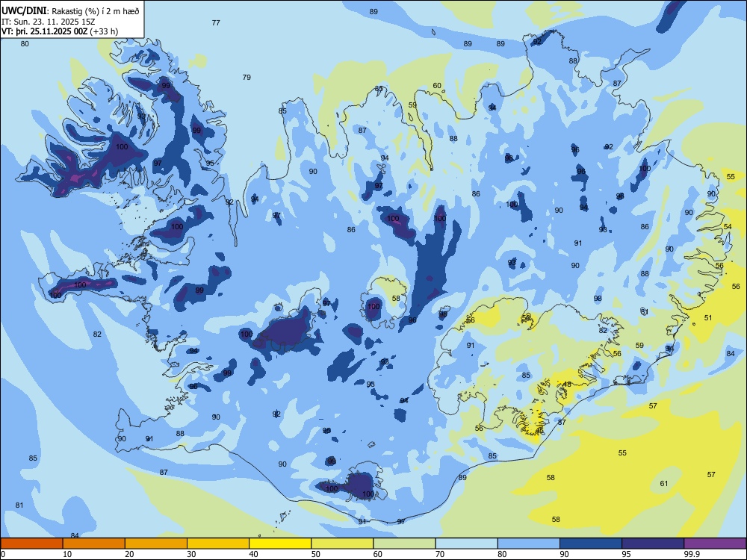This screenshot has width=747, height=560.
Task: Click the humidity value '54' off the east coast
Action: point(728,227)
